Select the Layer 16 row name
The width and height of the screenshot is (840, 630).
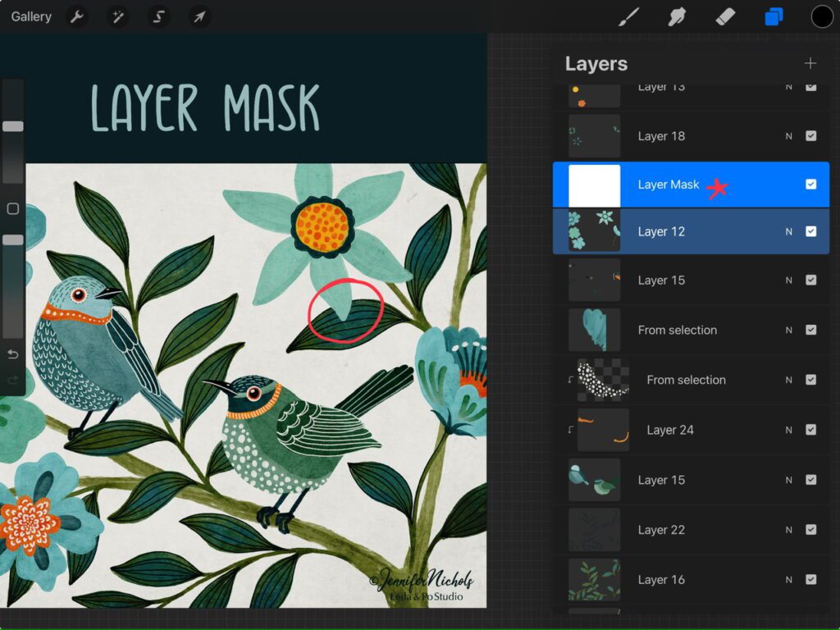pyautogui.click(x=661, y=580)
